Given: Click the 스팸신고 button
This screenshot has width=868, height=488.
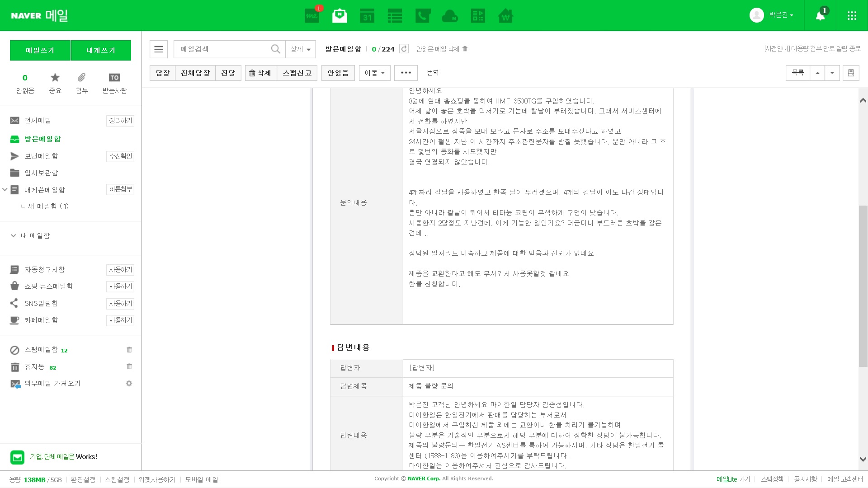Looking at the screenshot, I should pyautogui.click(x=297, y=73).
